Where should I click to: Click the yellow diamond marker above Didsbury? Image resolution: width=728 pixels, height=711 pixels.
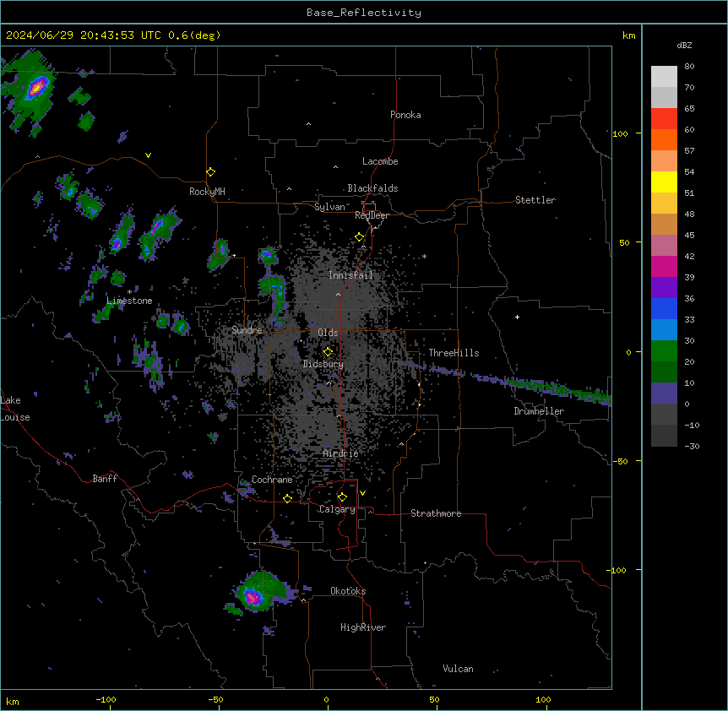(328, 351)
